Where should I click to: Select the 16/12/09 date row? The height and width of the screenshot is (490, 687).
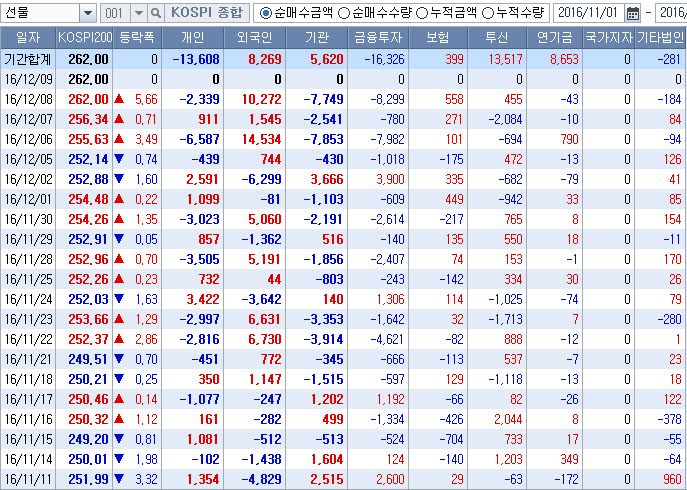344,79
